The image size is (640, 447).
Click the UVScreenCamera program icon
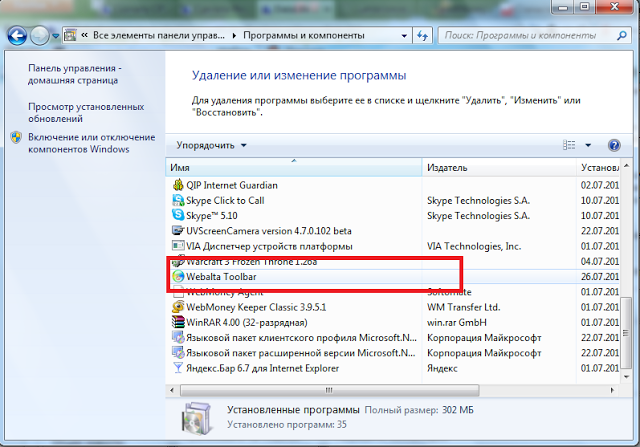click(x=178, y=231)
